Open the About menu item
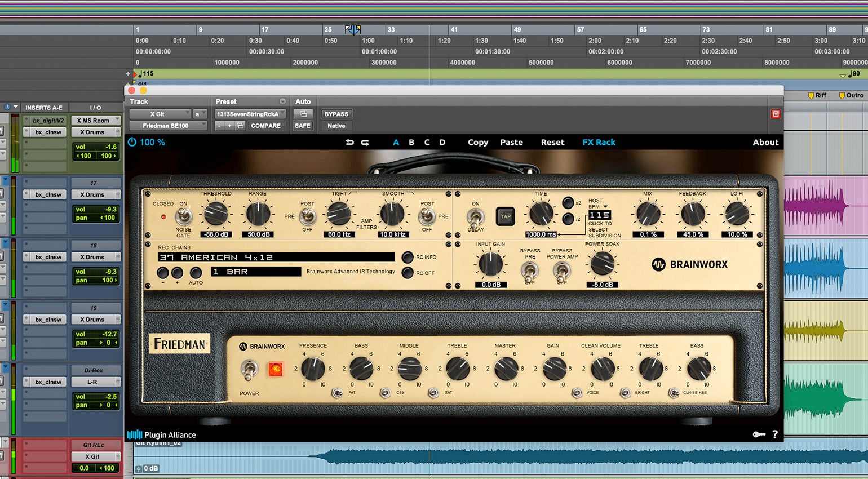Image resolution: width=868 pixels, height=479 pixels. tap(765, 142)
